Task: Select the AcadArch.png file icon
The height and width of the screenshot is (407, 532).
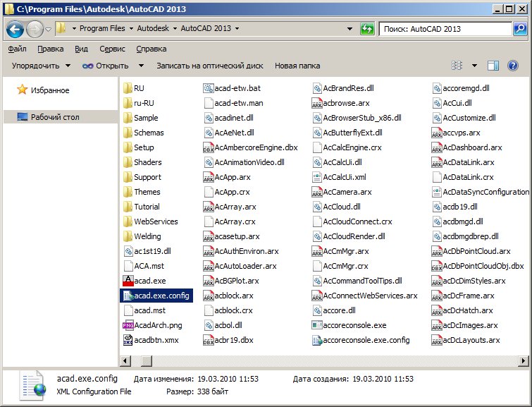Action: pyautogui.click(x=128, y=325)
